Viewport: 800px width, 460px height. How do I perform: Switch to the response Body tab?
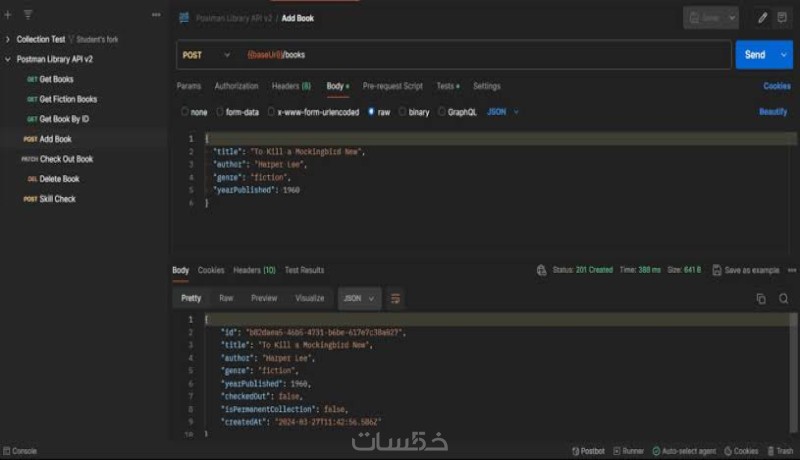click(181, 270)
